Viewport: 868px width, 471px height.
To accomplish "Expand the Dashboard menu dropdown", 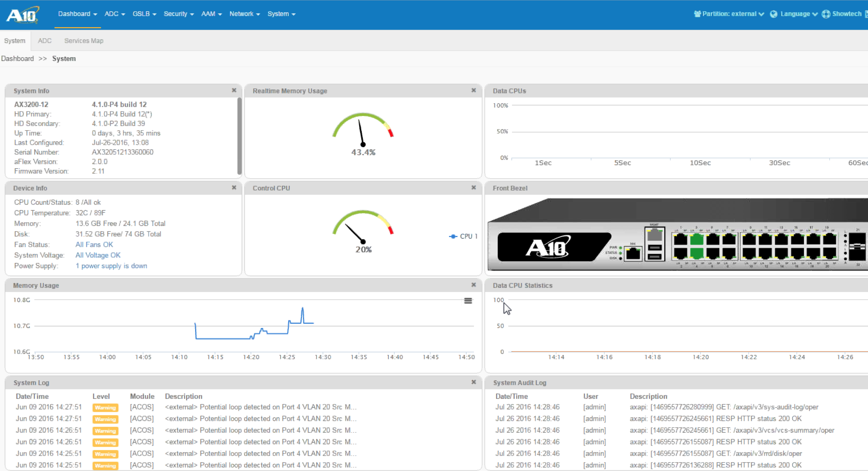I will tap(77, 14).
